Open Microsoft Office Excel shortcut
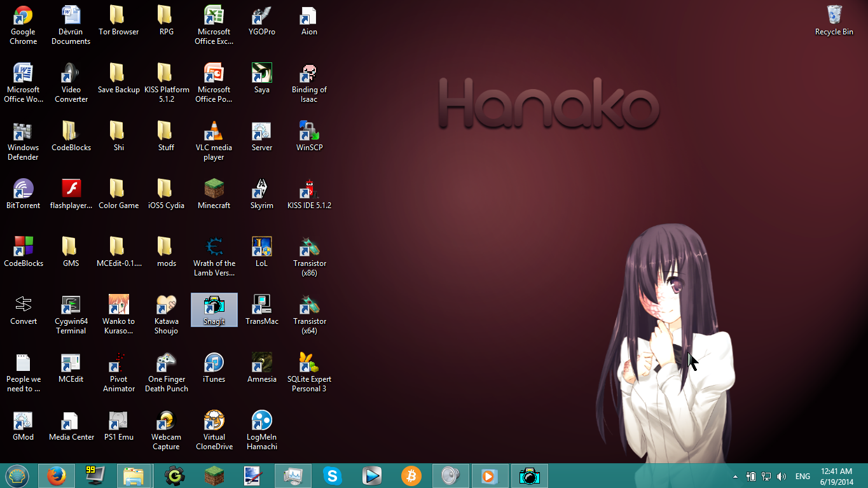 point(214,25)
